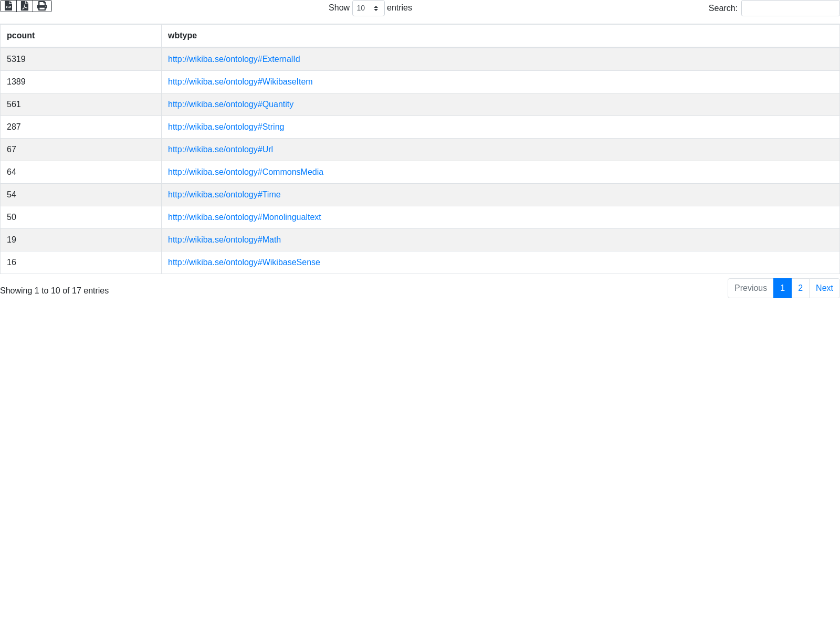Select the pcount cell 64
Screen dimensions: 840x630
point(81,172)
